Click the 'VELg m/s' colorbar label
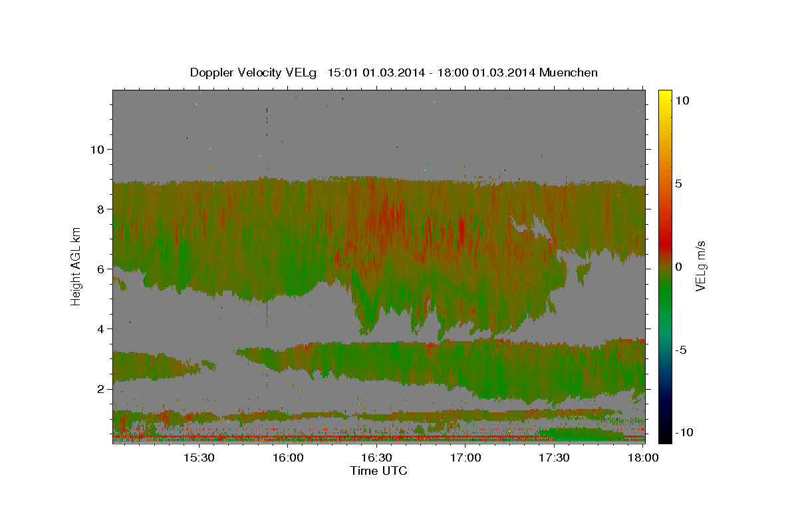The image size is (798, 532). click(x=701, y=266)
